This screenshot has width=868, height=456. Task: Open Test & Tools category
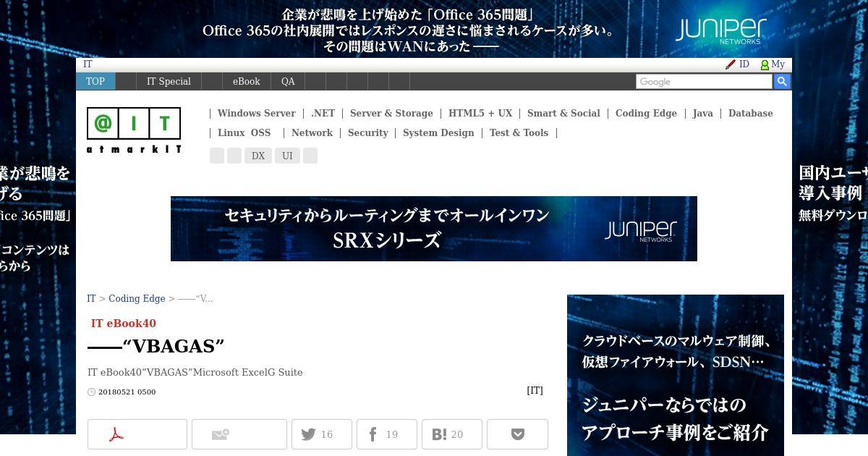[x=519, y=132]
